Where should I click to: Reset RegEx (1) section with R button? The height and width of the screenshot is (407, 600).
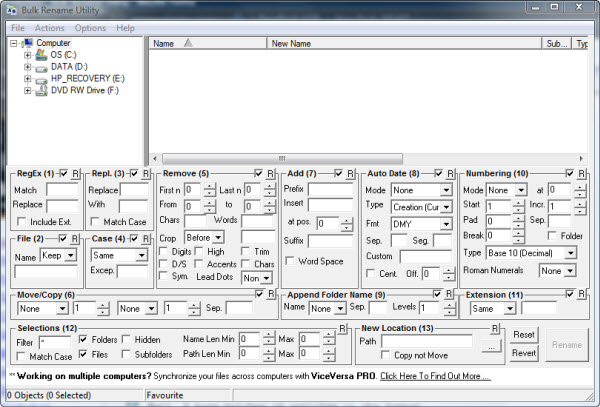coord(75,174)
